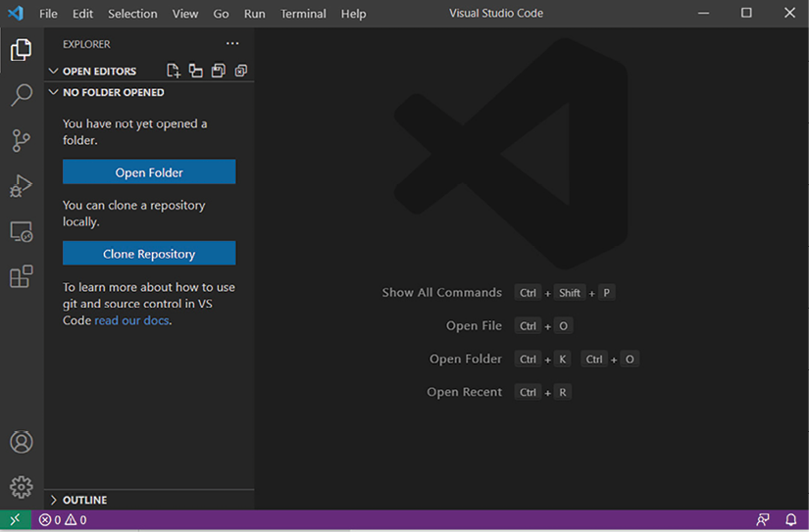The height and width of the screenshot is (532, 809).
Task: Minimize the Visual Studio Code window
Action: click(x=703, y=13)
